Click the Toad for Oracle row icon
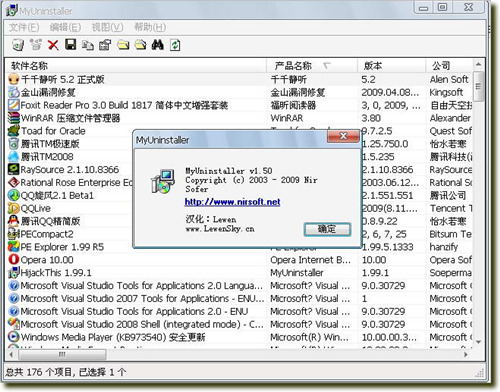 [x=14, y=131]
